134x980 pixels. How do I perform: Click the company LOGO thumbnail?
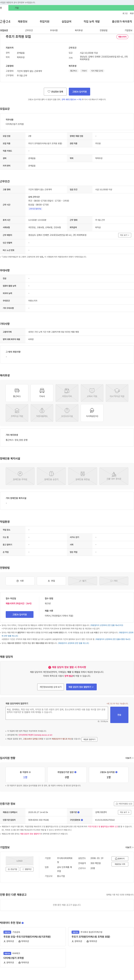click(19, 861)
